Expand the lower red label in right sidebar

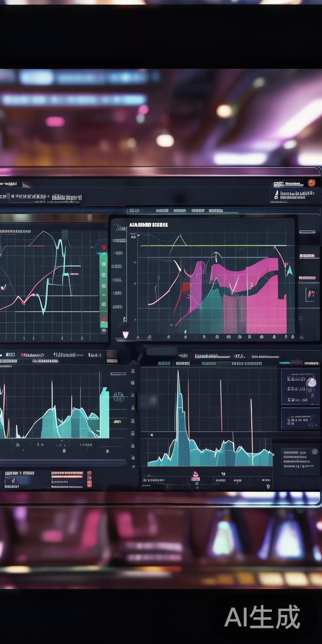307,278
